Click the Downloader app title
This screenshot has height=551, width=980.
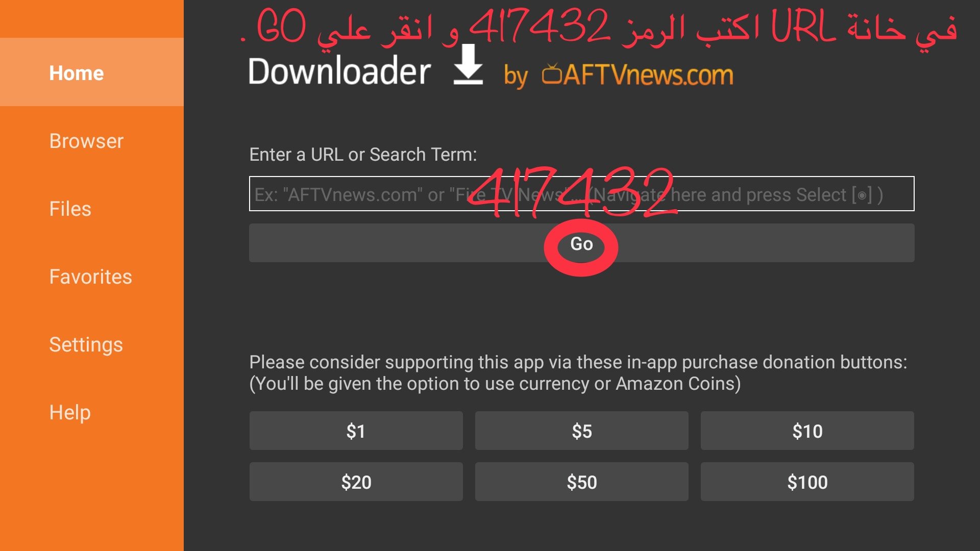340,71
